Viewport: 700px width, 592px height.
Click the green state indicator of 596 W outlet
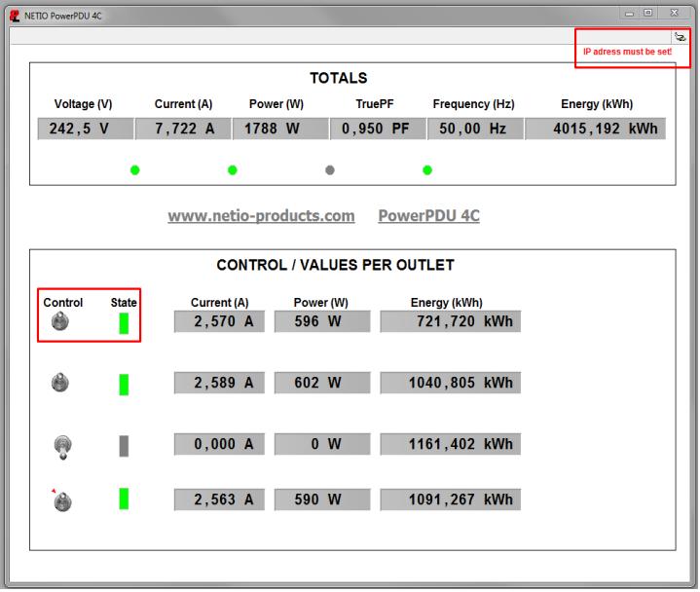pyautogui.click(x=124, y=323)
